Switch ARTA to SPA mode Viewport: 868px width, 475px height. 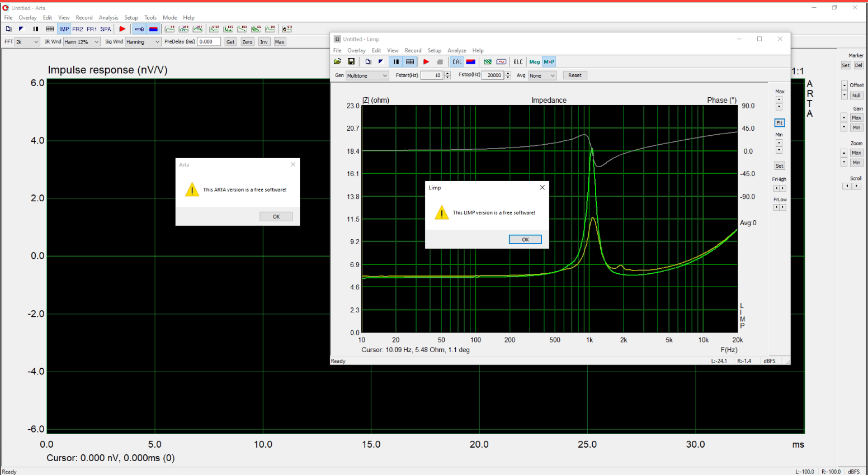click(x=106, y=29)
